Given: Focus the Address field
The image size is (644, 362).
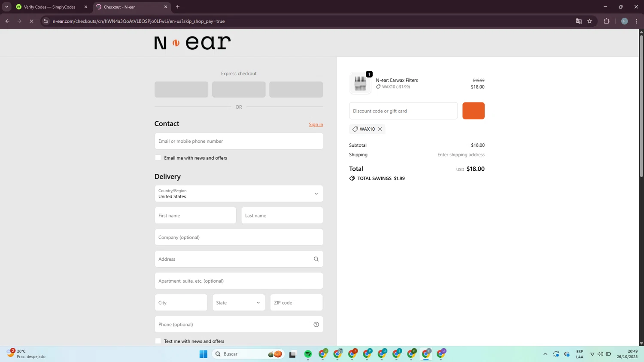Looking at the screenshot, I should pos(239,259).
